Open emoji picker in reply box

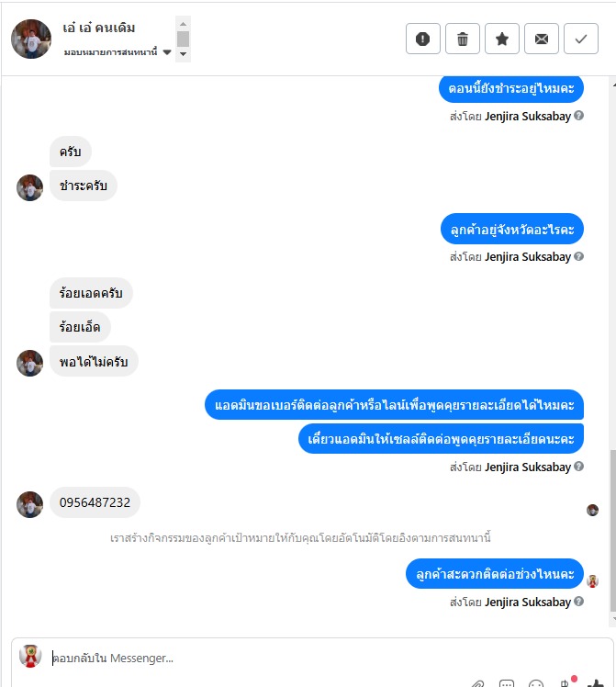point(536,683)
